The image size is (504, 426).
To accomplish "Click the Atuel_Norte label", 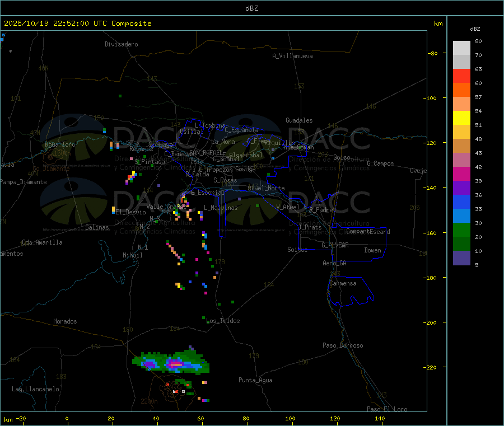I will point(267,188).
